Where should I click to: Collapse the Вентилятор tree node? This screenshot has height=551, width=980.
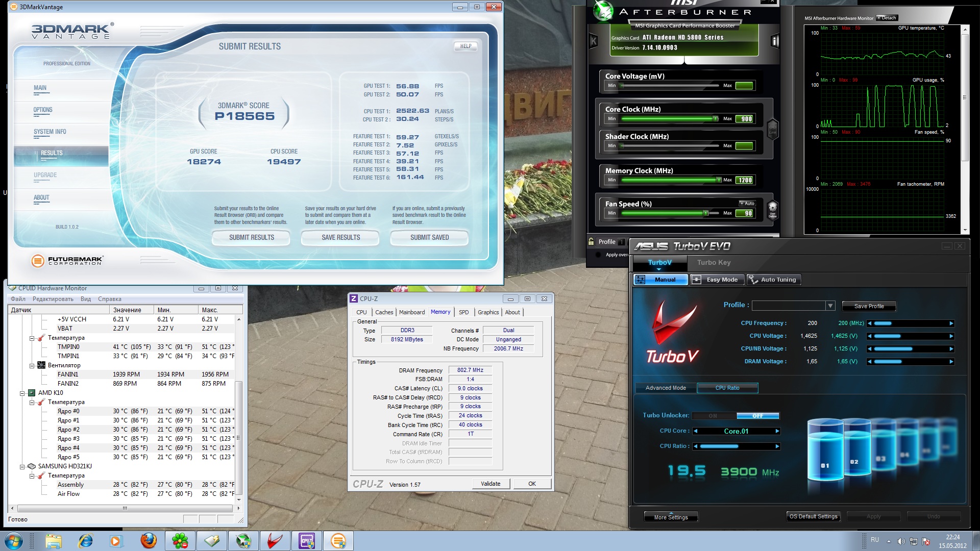tap(32, 365)
